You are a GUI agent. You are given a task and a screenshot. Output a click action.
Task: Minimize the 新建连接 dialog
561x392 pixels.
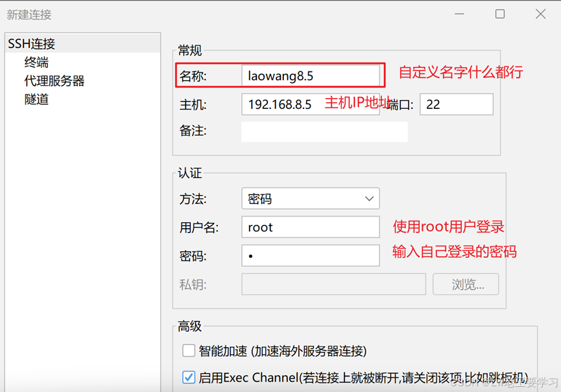(x=459, y=14)
